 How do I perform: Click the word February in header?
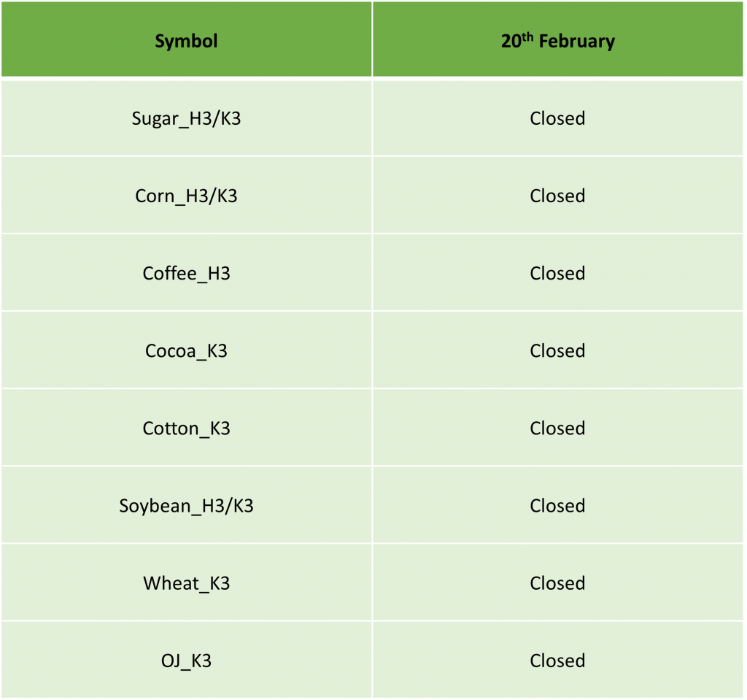coord(576,42)
